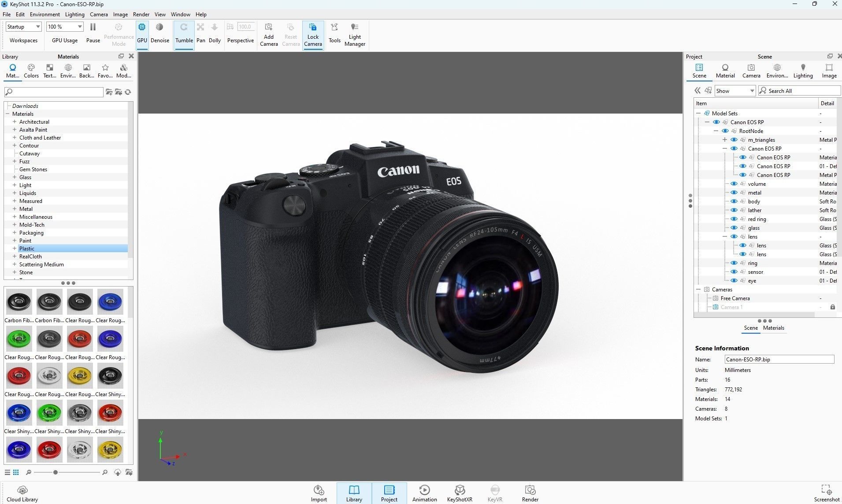Collapse the Materials root folder
The width and height of the screenshot is (842, 504).
coord(7,114)
